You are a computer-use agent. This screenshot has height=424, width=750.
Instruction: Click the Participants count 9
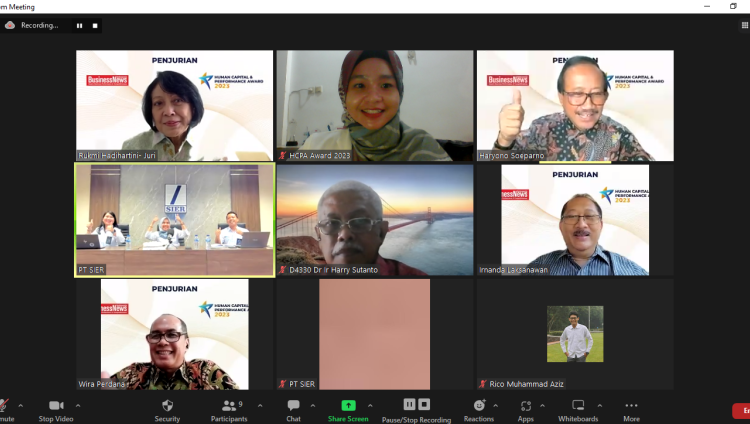(241, 404)
